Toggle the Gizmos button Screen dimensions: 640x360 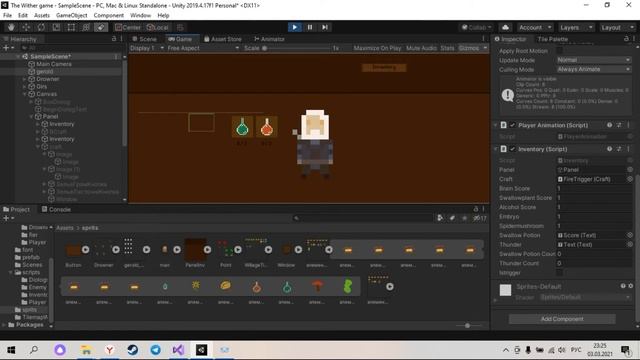(x=469, y=48)
